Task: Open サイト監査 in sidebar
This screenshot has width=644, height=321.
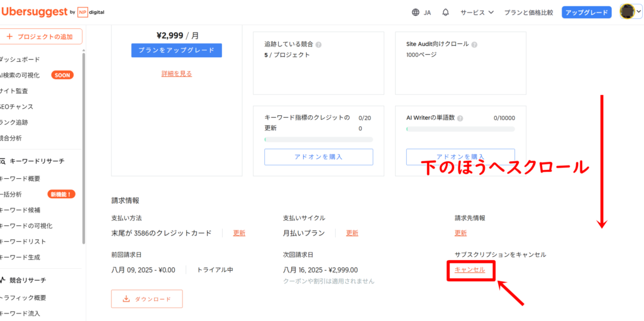Action: pos(14,91)
